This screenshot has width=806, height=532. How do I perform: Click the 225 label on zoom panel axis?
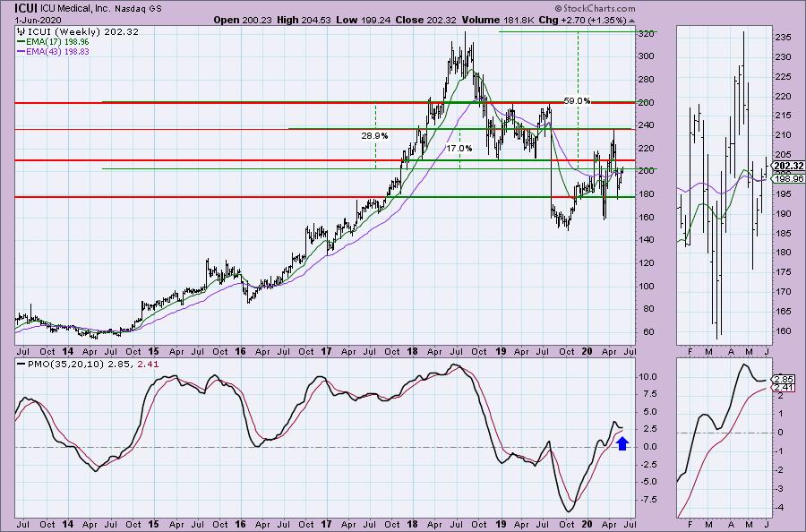(x=783, y=77)
